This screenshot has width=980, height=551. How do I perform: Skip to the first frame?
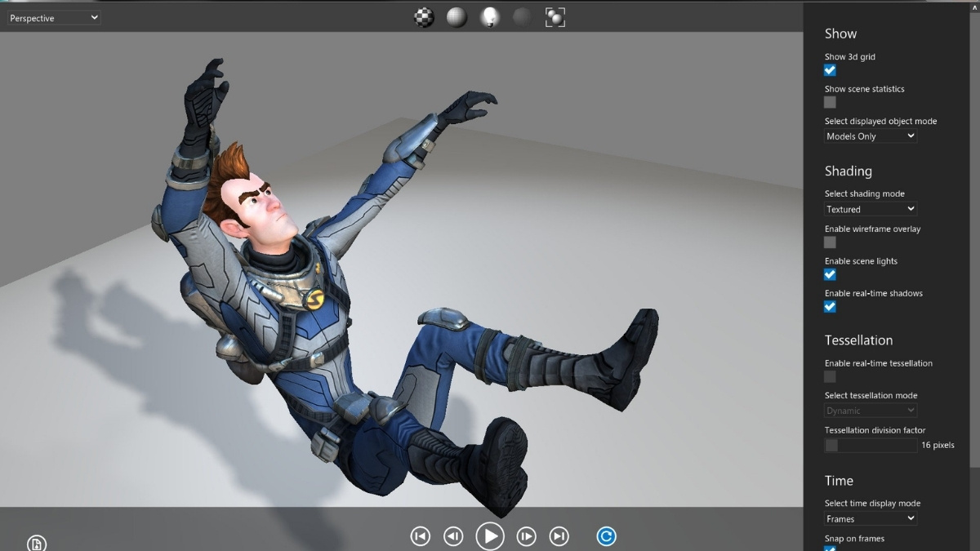[420, 536]
